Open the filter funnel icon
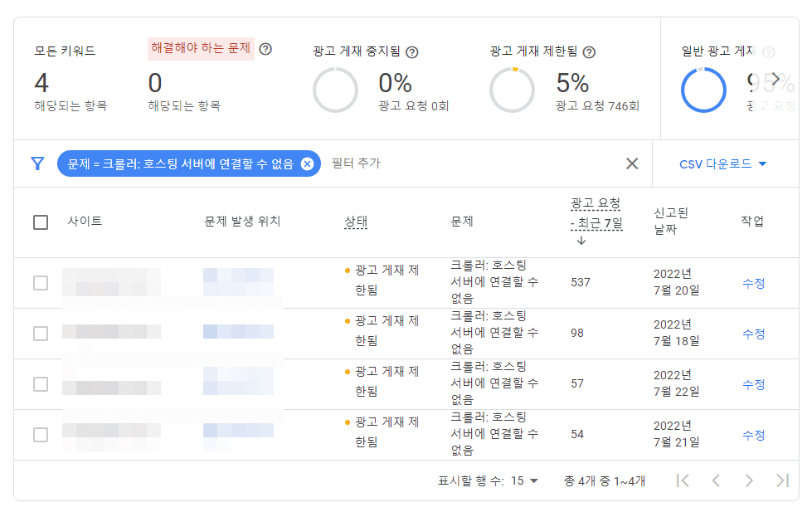This screenshot has width=812, height=517. tap(36, 163)
